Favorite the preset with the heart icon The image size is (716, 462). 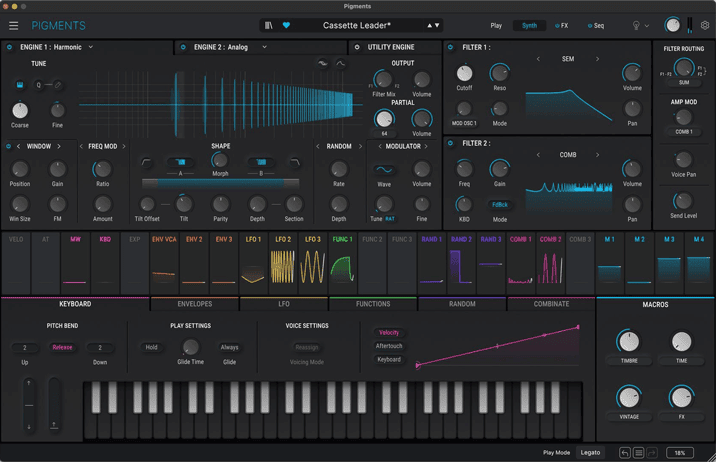click(x=286, y=26)
